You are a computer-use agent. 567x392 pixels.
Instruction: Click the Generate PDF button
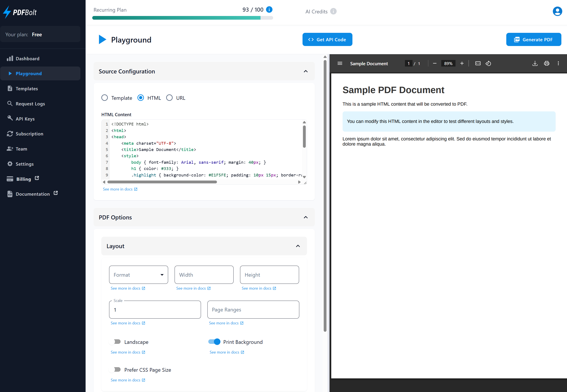point(533,40)
